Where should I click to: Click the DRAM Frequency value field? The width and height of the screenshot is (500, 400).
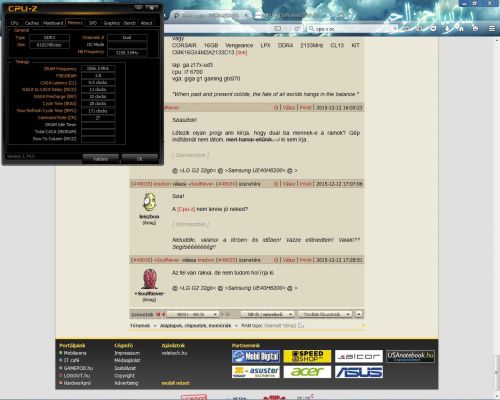coord(98,68)
